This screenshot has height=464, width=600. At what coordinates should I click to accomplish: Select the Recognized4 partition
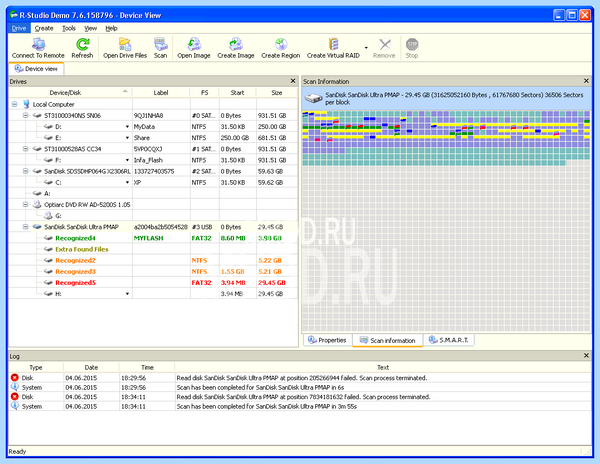(75, 238)
